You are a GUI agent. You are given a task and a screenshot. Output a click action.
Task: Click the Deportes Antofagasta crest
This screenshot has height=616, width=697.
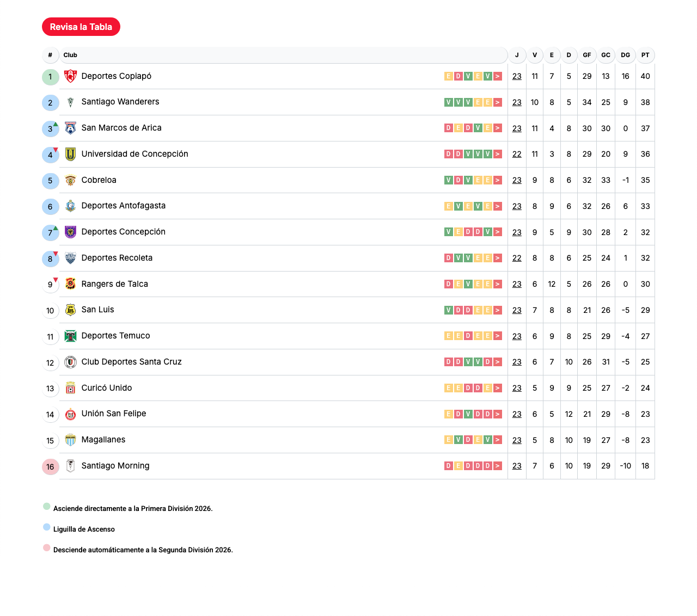coord(70,206)
